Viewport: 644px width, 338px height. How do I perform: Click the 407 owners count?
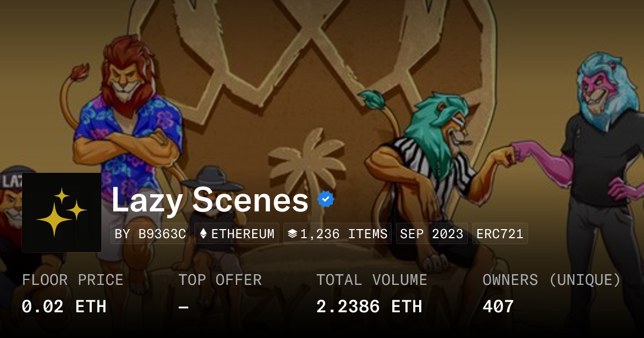[x=498, y=307]
